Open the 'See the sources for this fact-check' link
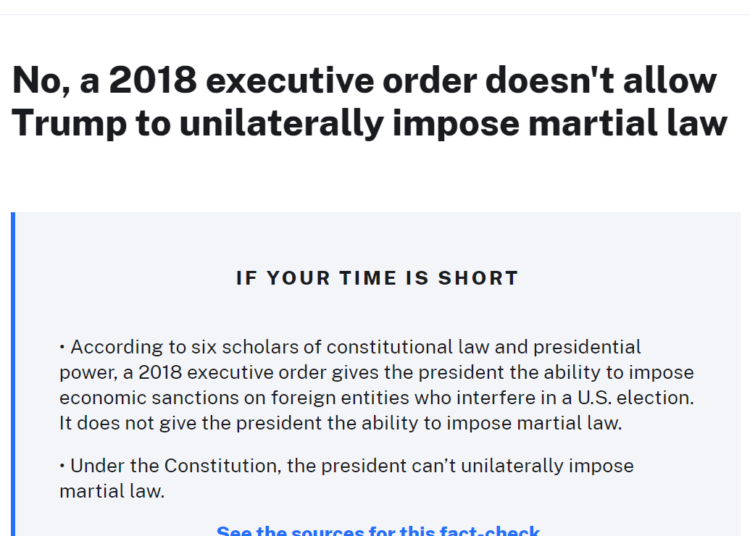This screenshot has height=536, width=750. (x=378, y=530)
